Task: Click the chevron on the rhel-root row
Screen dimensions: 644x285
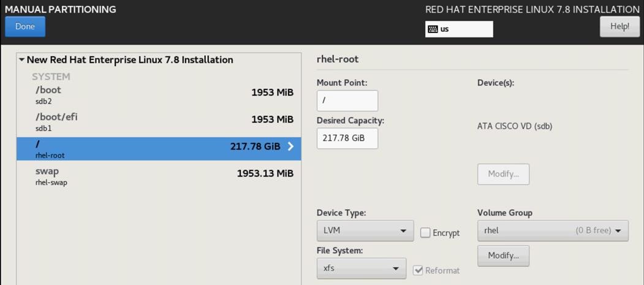Action: coord(291,146)
